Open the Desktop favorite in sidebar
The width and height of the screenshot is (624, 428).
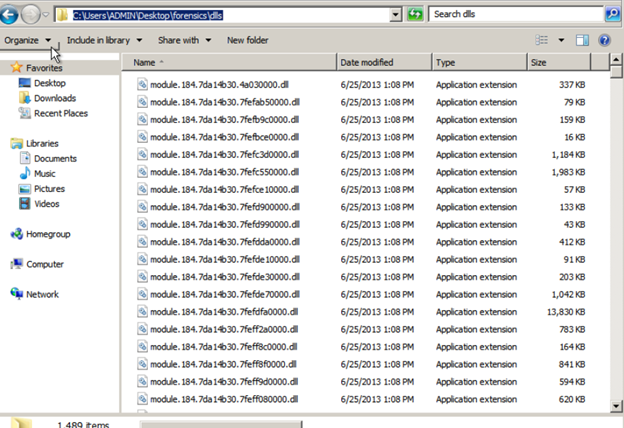pos(49,83)
